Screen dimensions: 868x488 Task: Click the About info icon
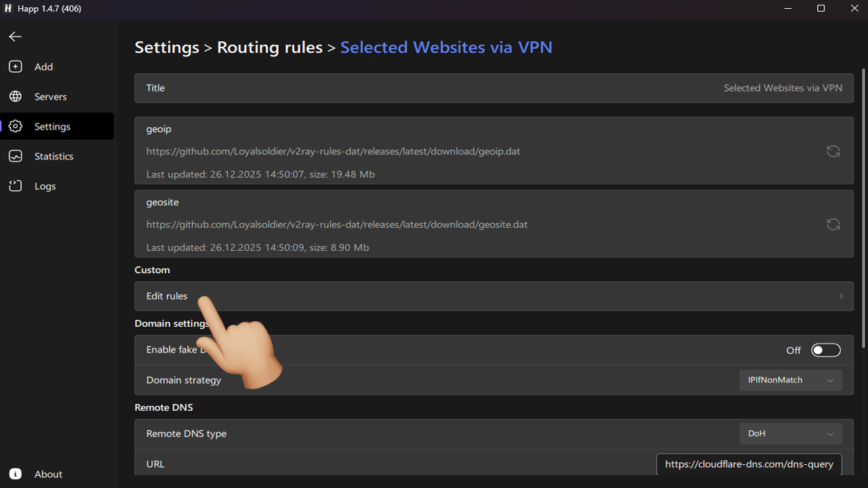pos(15,474)
